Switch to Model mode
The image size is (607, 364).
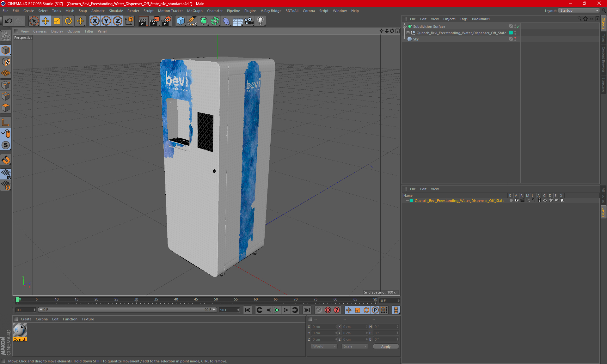6,51
